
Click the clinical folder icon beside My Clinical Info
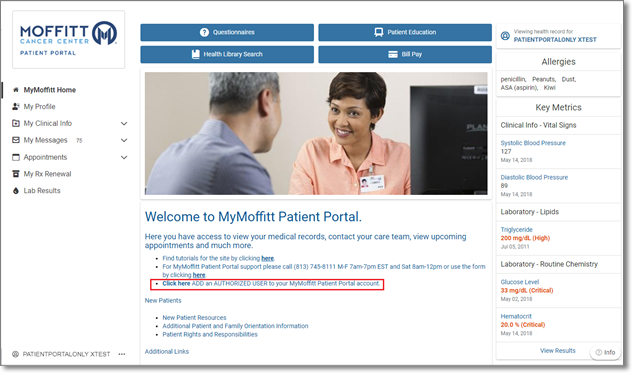16,123
